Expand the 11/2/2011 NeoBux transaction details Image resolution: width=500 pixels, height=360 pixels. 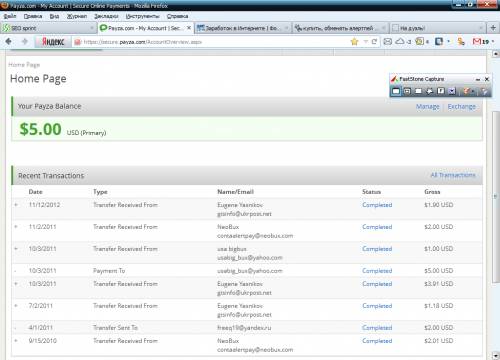tap(16, 227)
